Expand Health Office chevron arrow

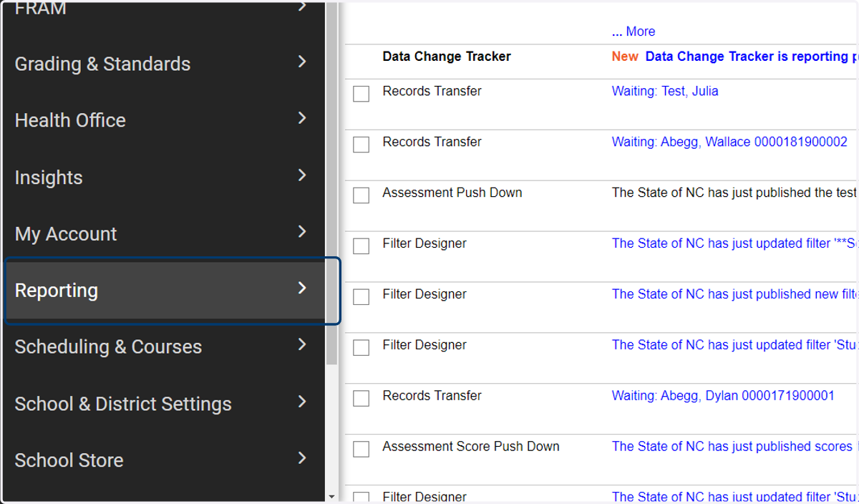302,118
